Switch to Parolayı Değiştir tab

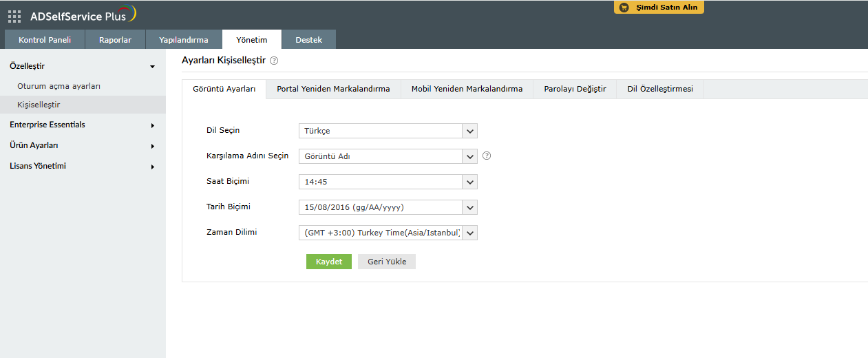pyautogui.click(x=575, y=89)
